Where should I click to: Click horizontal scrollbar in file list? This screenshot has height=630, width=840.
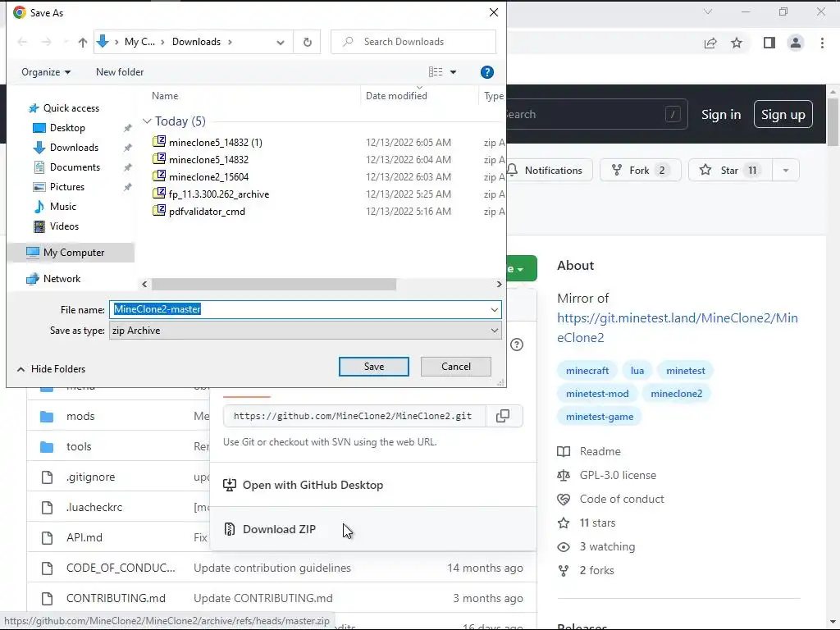(x=274, y=284)
